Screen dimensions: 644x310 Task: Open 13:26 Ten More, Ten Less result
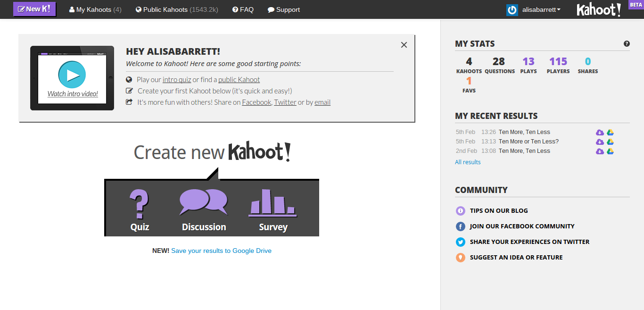(524, 132)
